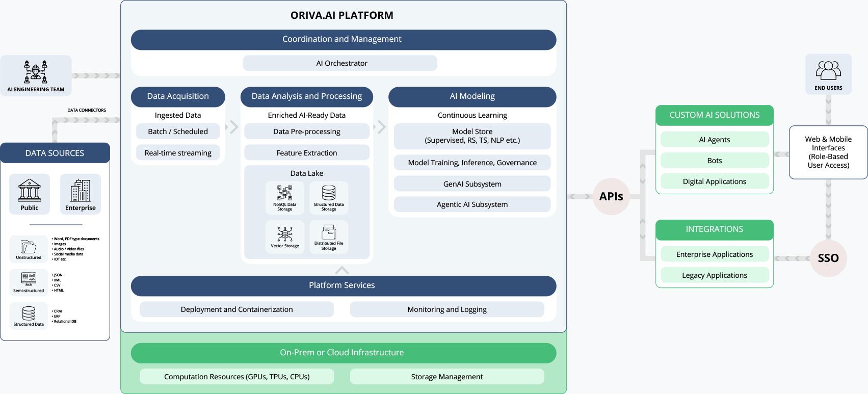Open the Vector Storage icon
Viewport: 868px width, 394px height.
point(284,234)
